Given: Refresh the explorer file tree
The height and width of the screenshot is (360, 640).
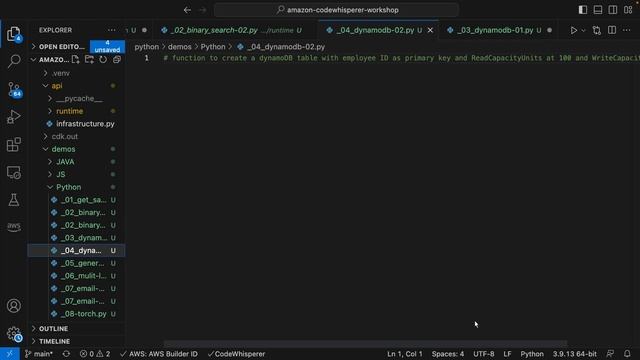Looking at the screenshot, I should pyautogui.click(x=103, y=60).
